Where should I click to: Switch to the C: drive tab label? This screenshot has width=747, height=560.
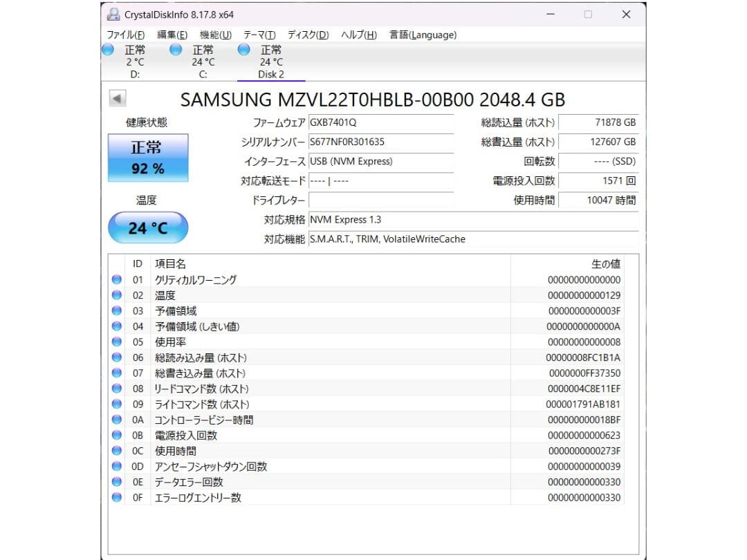pos(203,74)
